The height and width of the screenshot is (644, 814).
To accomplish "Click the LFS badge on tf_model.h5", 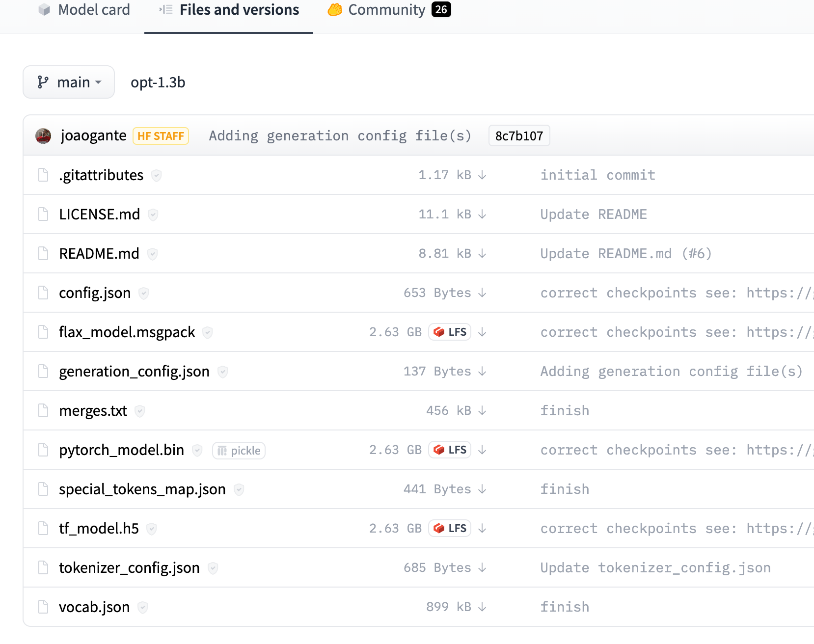I will (x=450, y=528).
